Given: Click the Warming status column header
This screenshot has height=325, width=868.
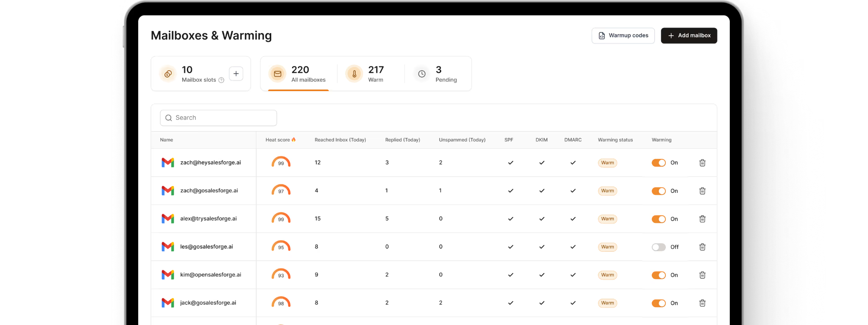Looking at the screenshot, I should [x=615, y=140].
